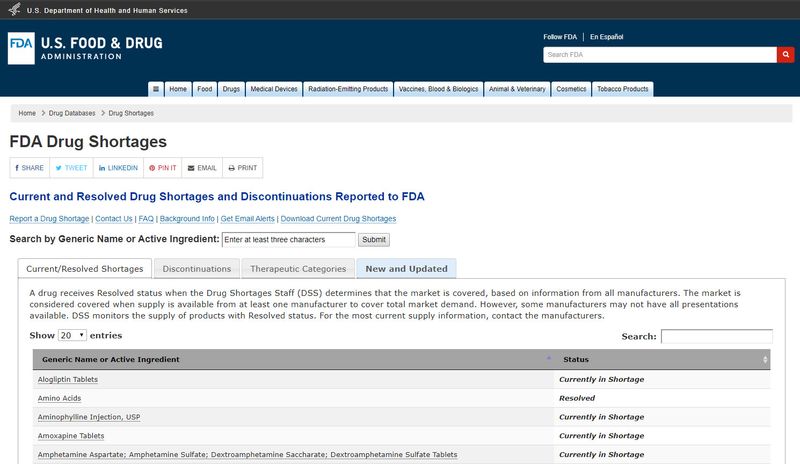
Task: Click the table Search input field
Action: coord(717,336)
